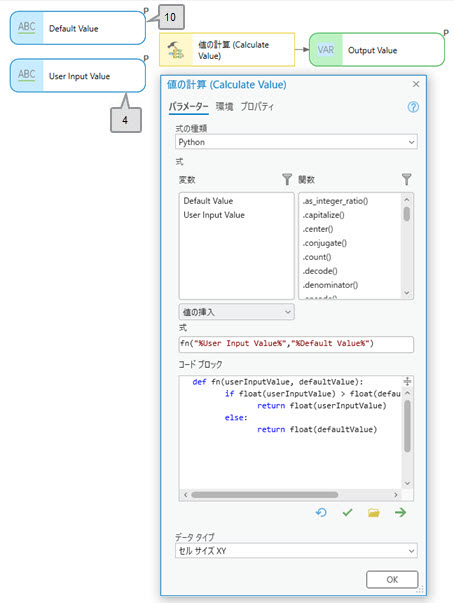Click the help question mark icon

click(413, 107)
